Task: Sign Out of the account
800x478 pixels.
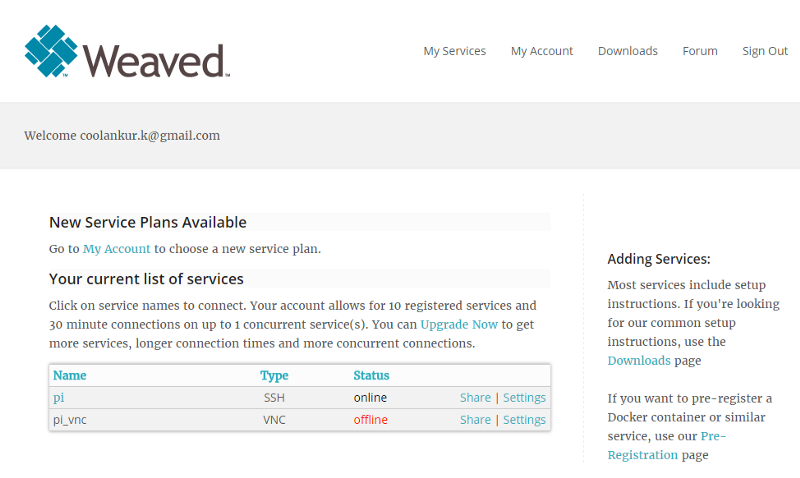Action: tap(765, 51)
